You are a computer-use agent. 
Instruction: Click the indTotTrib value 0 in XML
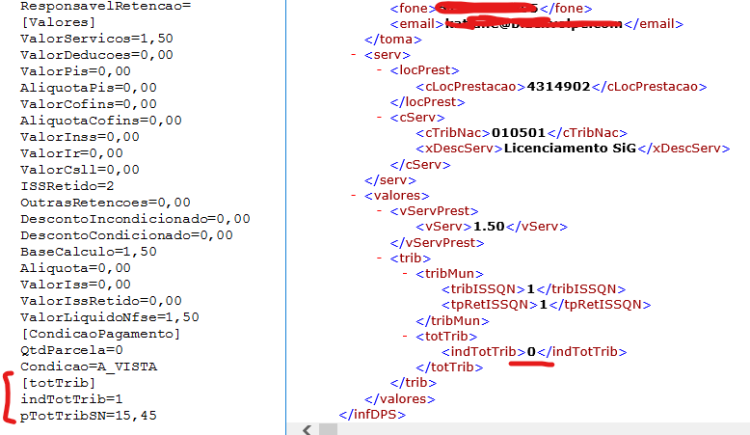click(531, 352)
